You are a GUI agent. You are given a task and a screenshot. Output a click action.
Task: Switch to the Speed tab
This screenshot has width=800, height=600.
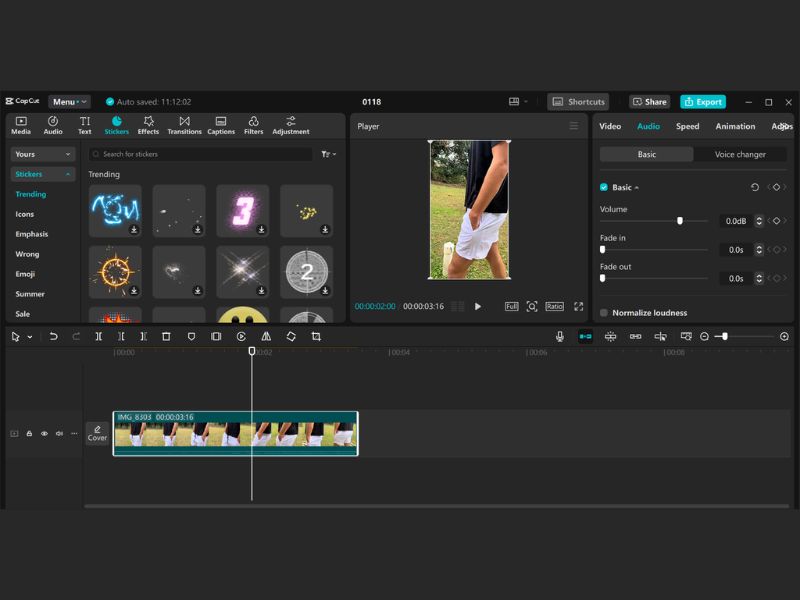click(x=687, y=126)
